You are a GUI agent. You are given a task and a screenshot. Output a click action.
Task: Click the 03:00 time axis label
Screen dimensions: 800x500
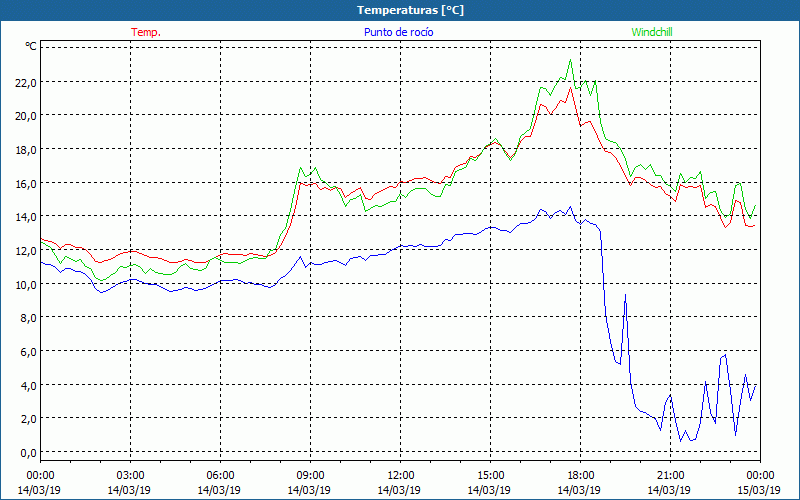coord(130,476)
